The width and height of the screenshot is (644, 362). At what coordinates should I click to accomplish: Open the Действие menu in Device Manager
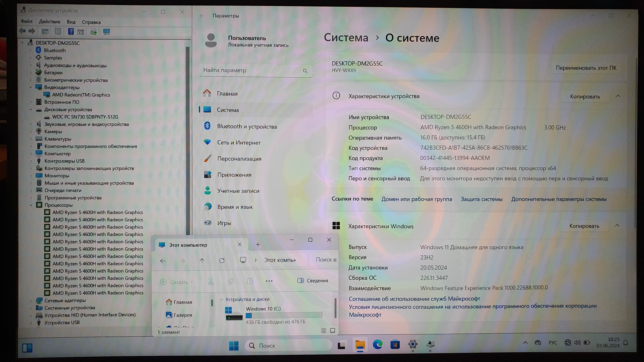tap(49, 22)
